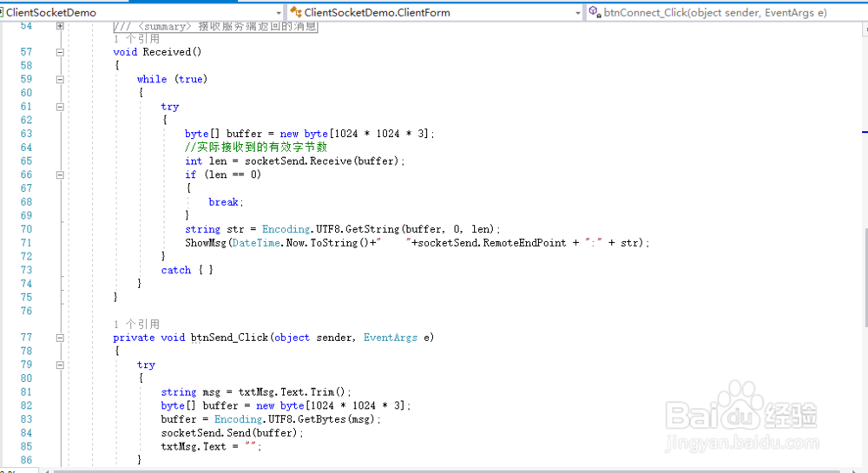This screenshot has height=473, width=868.
Task: Click the method icon beside btnConnect_Click
Action: 595,11
